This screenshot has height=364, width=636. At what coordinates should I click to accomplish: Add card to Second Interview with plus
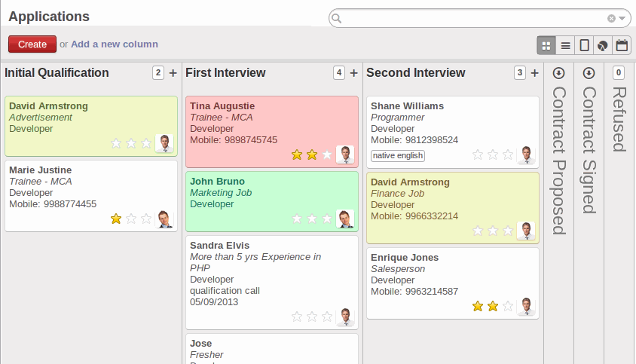point(535,73)
